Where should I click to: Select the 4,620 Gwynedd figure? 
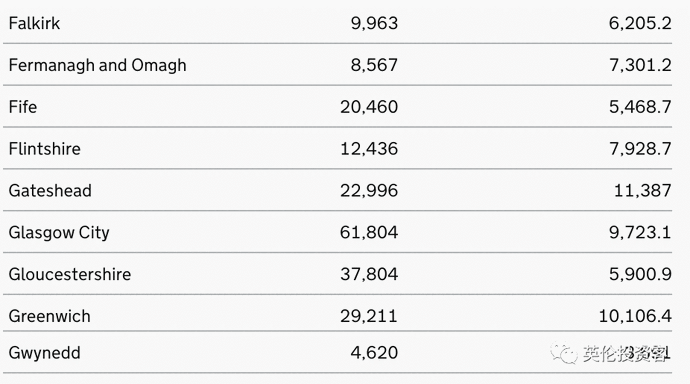pyautogui.click(x=374, y=352)
